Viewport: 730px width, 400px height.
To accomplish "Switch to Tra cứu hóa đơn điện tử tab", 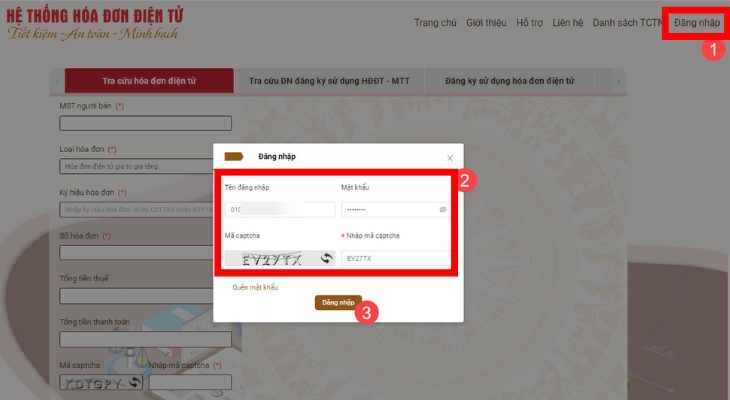I will pos(149,81).
